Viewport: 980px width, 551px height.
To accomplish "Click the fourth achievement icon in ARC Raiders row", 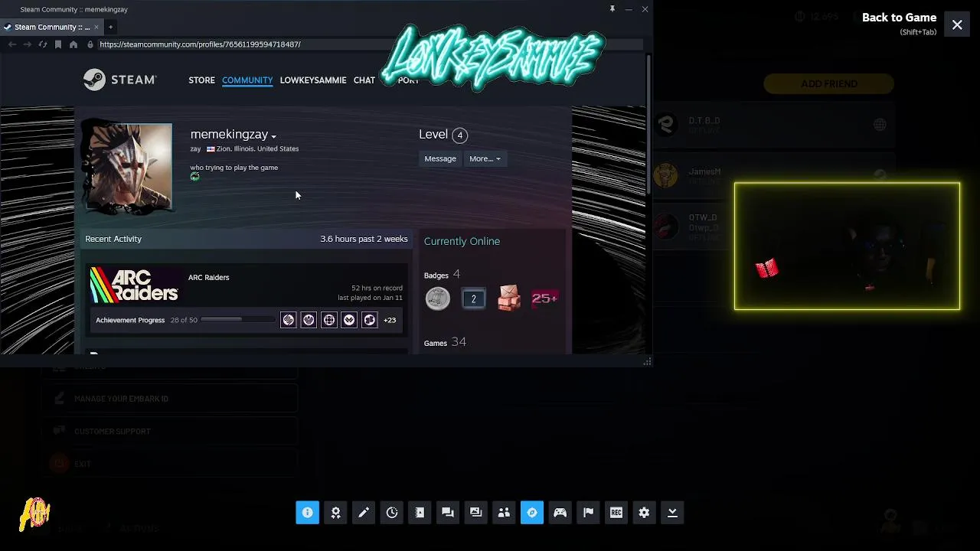I will point(349,320).
